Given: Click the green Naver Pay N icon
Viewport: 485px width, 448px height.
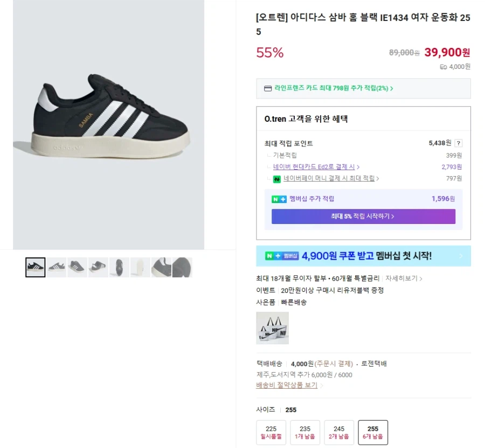Looking at the screenshot, I should click(276, 178).
